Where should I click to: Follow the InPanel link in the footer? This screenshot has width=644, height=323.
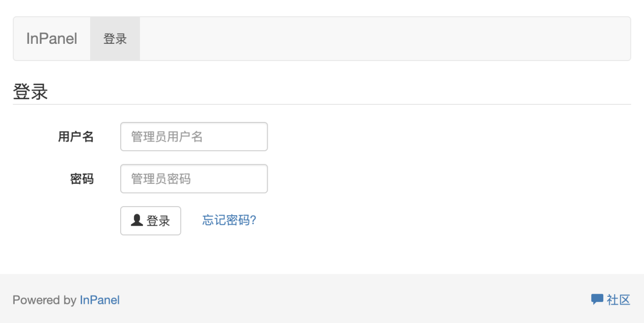click(100, 300)
